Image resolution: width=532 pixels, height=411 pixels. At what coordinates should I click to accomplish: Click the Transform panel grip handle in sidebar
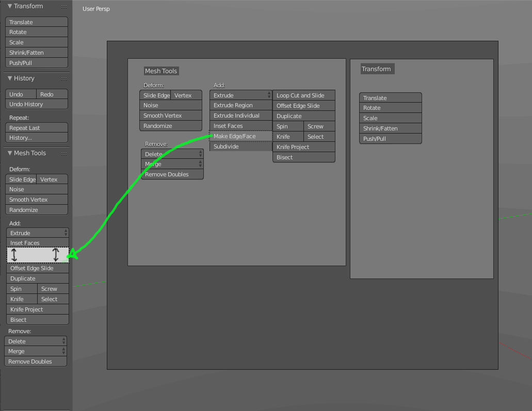coord(64,7)
